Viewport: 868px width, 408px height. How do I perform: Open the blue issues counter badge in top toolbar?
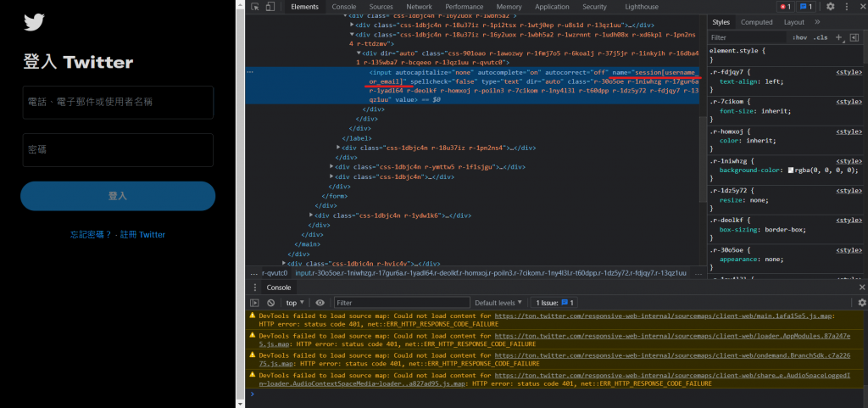point(805,7)
